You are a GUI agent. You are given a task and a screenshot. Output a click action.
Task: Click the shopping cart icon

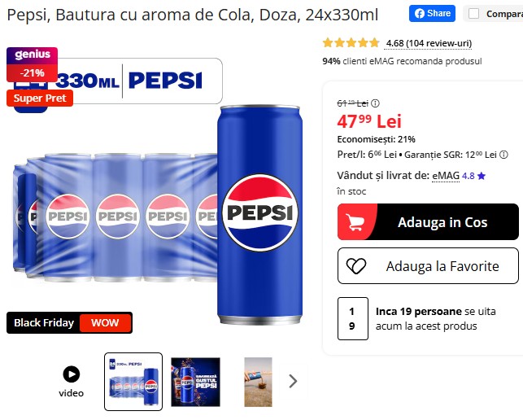[355, 222]
